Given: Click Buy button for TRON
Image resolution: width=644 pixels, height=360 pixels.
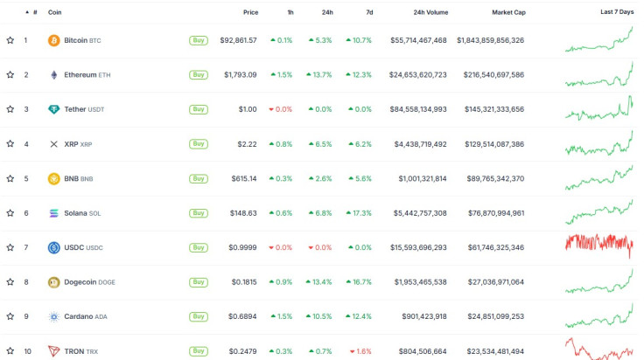Looking at the screenshot, I should click(199, 350).
